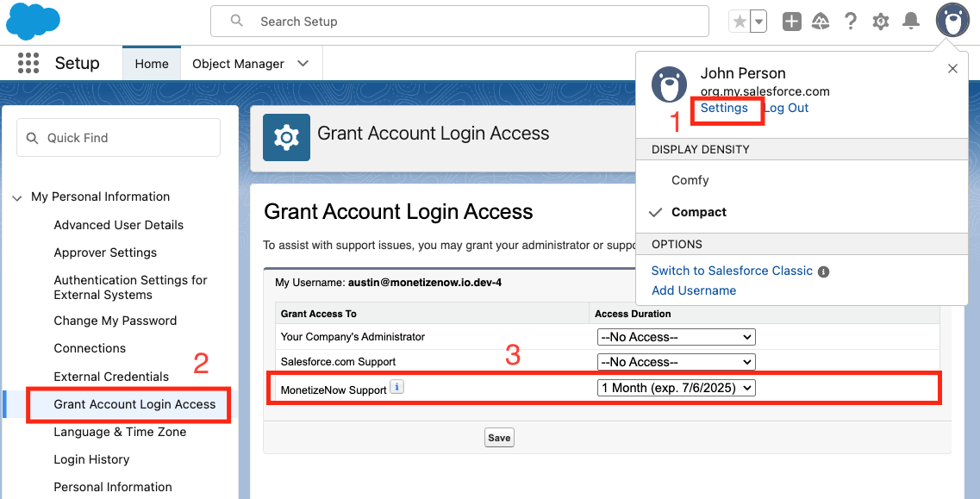Image resolution: width=980 pixels, height=499 pixels.
Task: Open the Trailhead guidance icon
Action: (x=821, y=22)
